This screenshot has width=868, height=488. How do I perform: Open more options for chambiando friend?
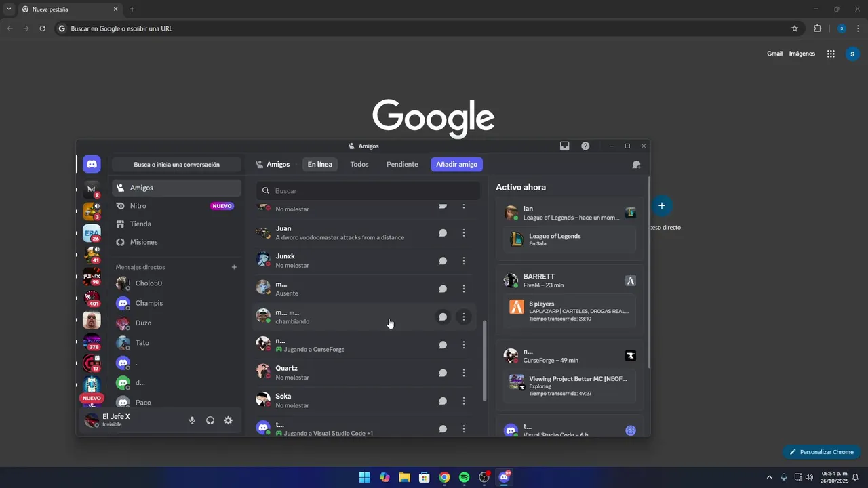[x=464, y=317]
